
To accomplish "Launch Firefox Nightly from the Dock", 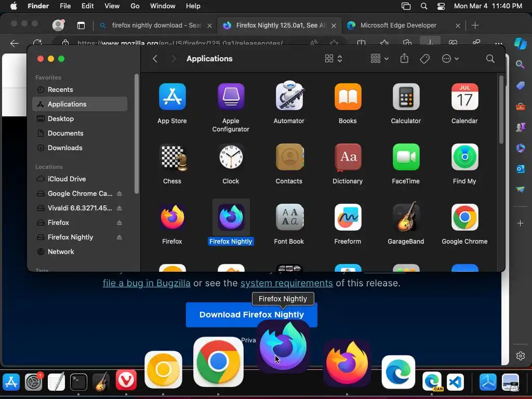I will 283,347.
